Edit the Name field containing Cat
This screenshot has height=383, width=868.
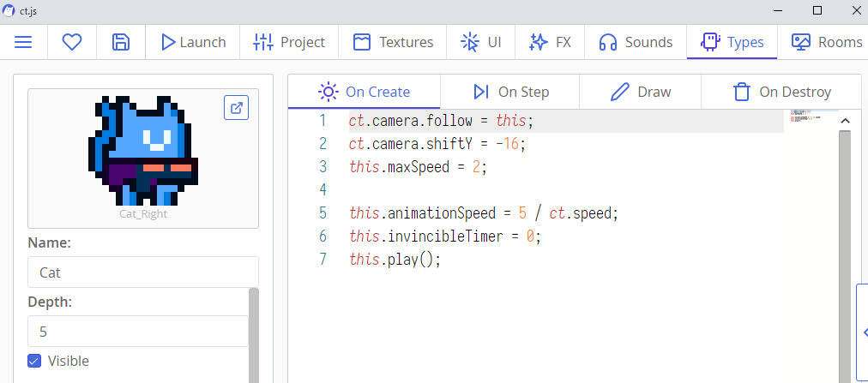(x=143, y=272)
